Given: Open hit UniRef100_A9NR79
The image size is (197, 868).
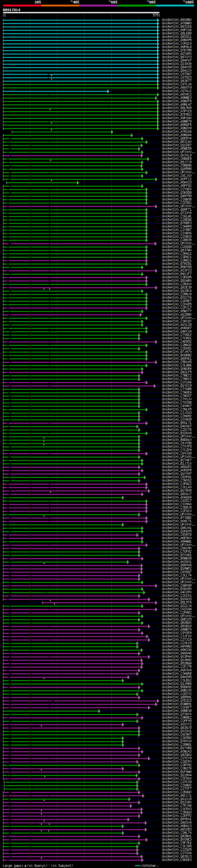Looking at the screenshot, I should coord(177,122).
